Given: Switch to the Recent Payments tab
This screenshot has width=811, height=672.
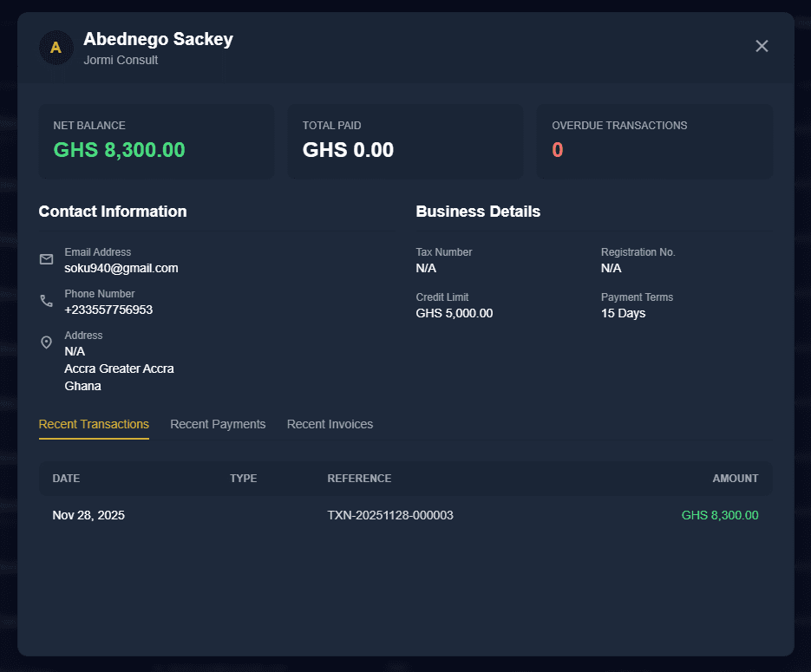Looking at the screenshot, I should [x=218, y=424].
